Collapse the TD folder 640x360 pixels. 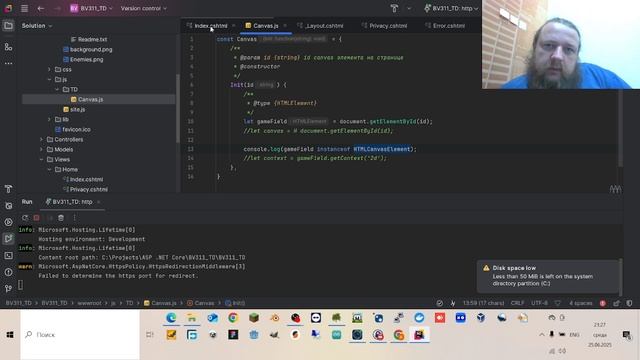point(57,89)
